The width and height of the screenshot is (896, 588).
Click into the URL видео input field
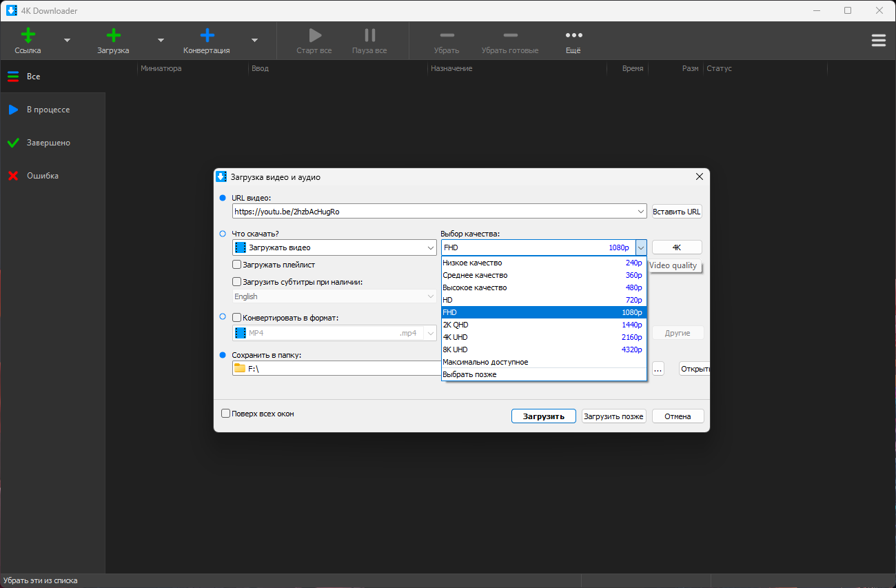[434, 212]
